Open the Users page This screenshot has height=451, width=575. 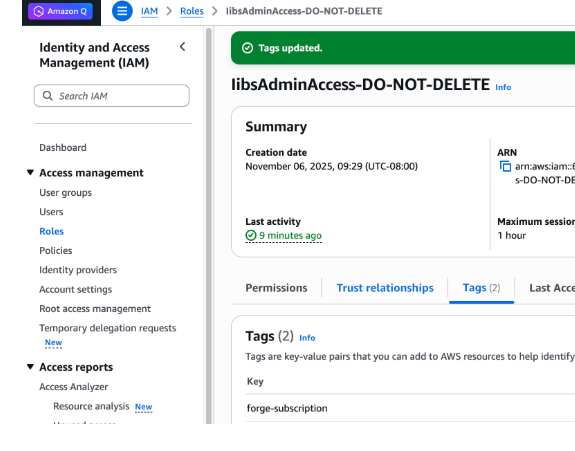[51, 212]
